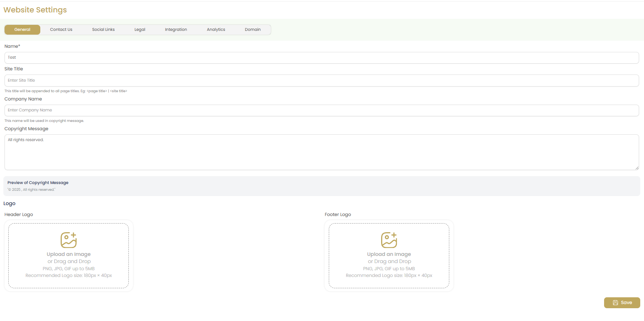644x321 pixels.
Task: Click the hint 'This name will be used in copyright message'
Action: 44,121
